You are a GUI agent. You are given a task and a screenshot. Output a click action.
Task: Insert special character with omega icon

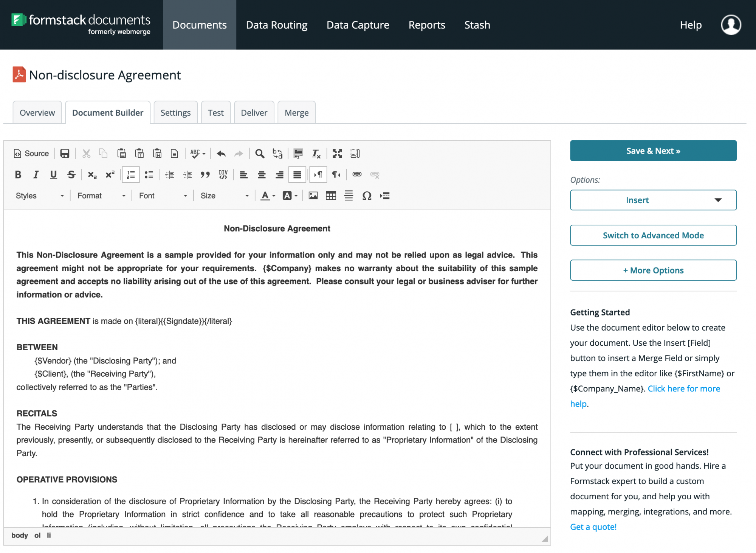tap(367, 196)
